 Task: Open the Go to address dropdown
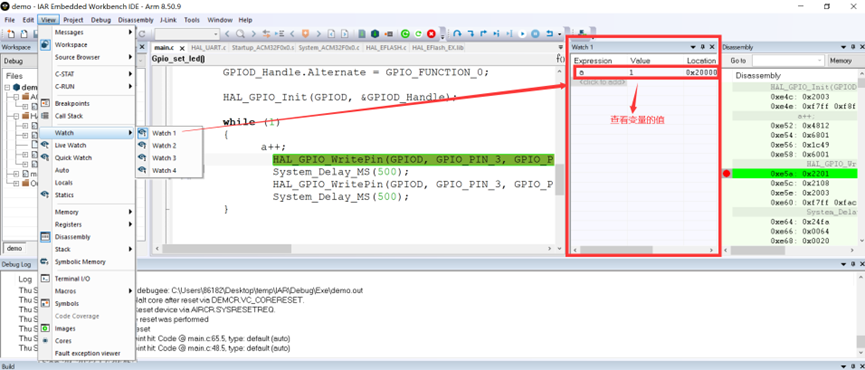coord(788,61)
